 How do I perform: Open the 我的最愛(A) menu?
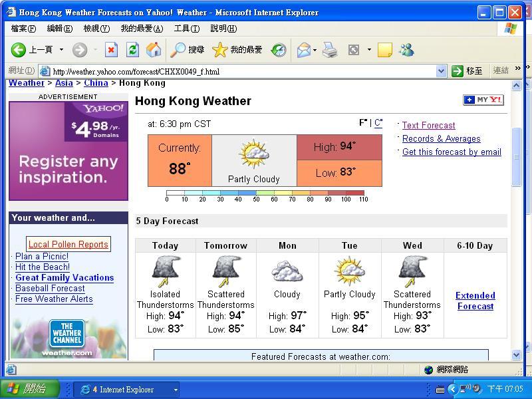click(x=142, y=29)
